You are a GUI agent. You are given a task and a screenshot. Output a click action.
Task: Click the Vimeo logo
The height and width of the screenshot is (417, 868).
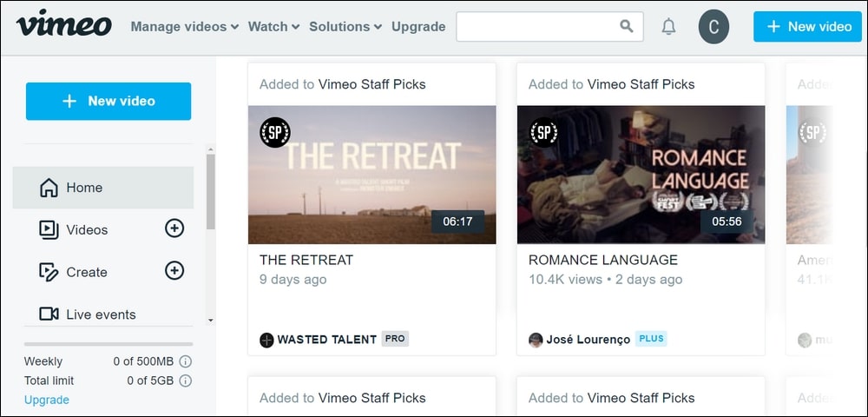click(x=63, y=25)
